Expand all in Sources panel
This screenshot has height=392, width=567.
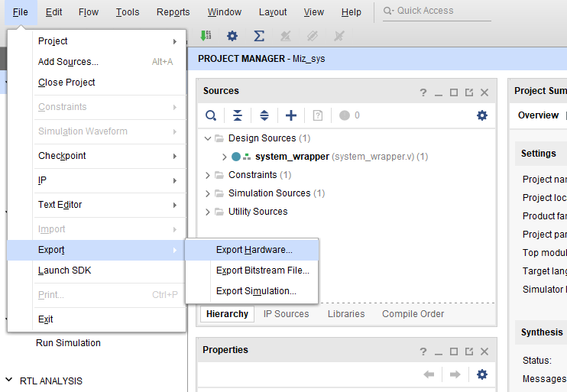point(264,115)
